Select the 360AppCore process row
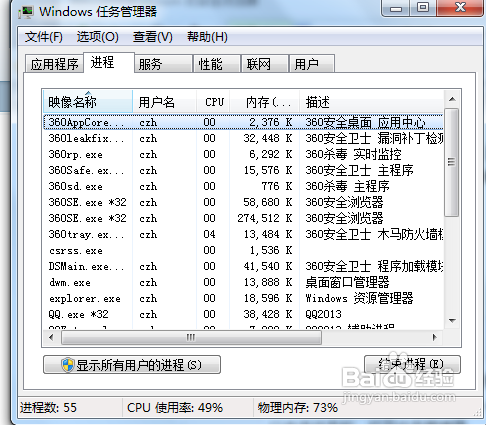The width and height of the screenshot is (486, 425). click(243, 122)
